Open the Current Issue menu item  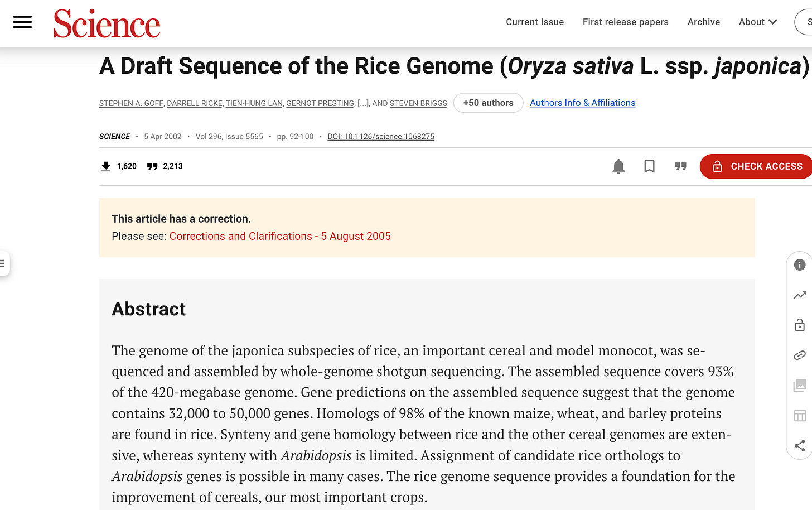[x=535, y=22]
